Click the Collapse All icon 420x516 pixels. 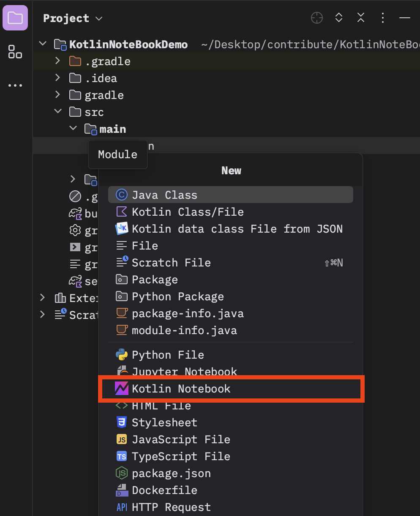361,18
